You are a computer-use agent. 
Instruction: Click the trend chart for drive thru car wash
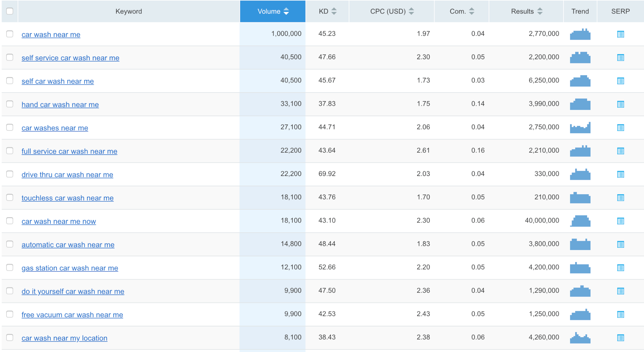pos(580,174)
